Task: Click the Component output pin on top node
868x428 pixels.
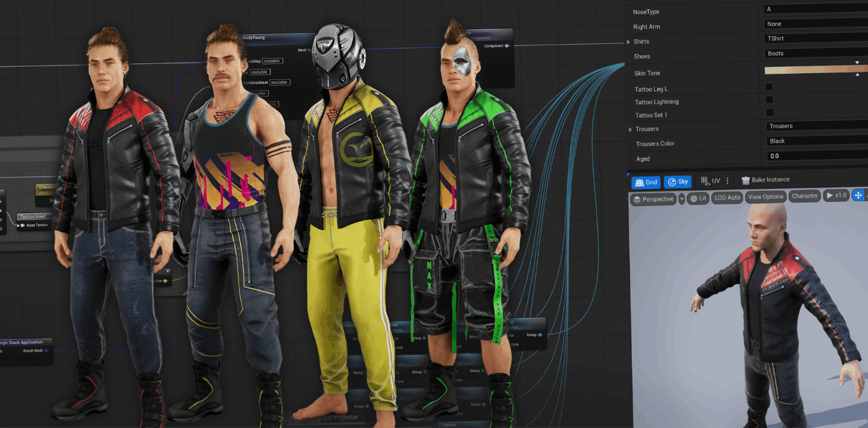Action: click(508, 46)
